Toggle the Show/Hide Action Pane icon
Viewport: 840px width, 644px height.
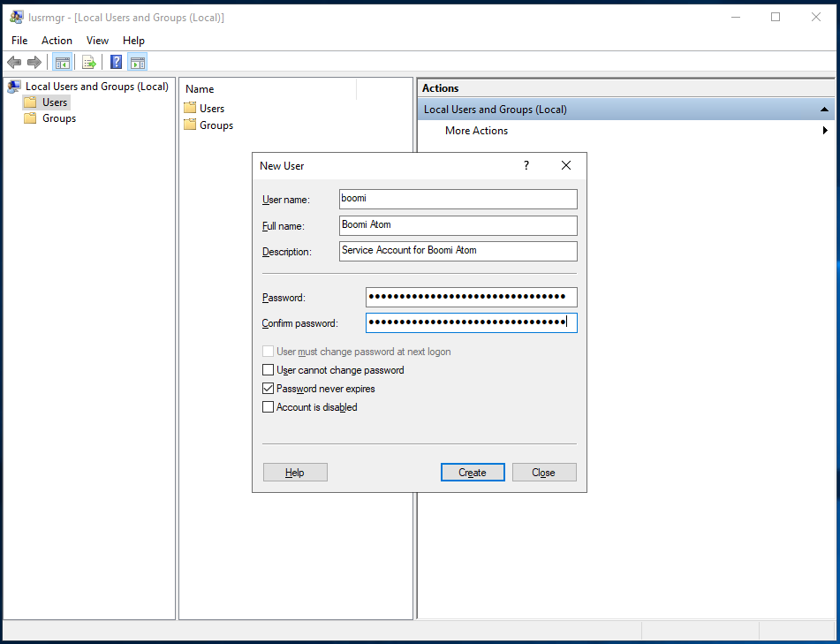pyautogui.click(x=138, y=62)
